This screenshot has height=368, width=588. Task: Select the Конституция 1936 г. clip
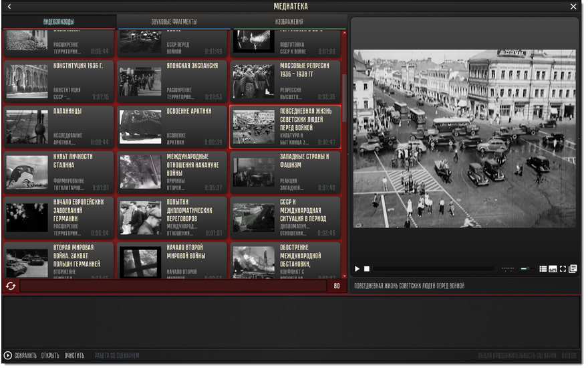[59, 81]
